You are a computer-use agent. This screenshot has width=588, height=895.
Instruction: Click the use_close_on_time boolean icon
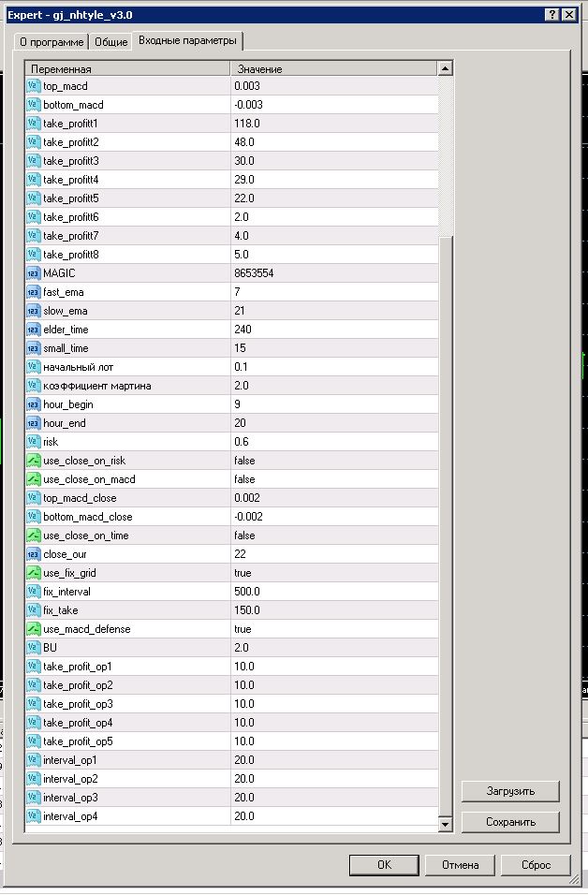33,536
